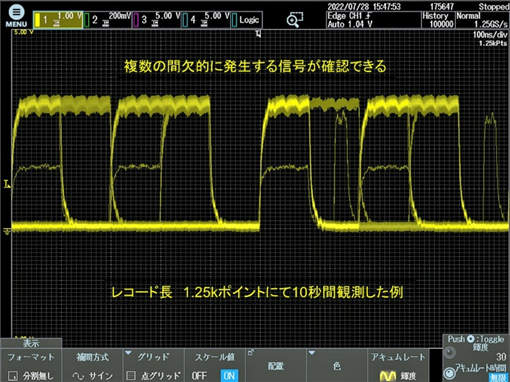Select channel 3 with purple indicator
This screenshot has width=510, height=382.
[157, 20]
